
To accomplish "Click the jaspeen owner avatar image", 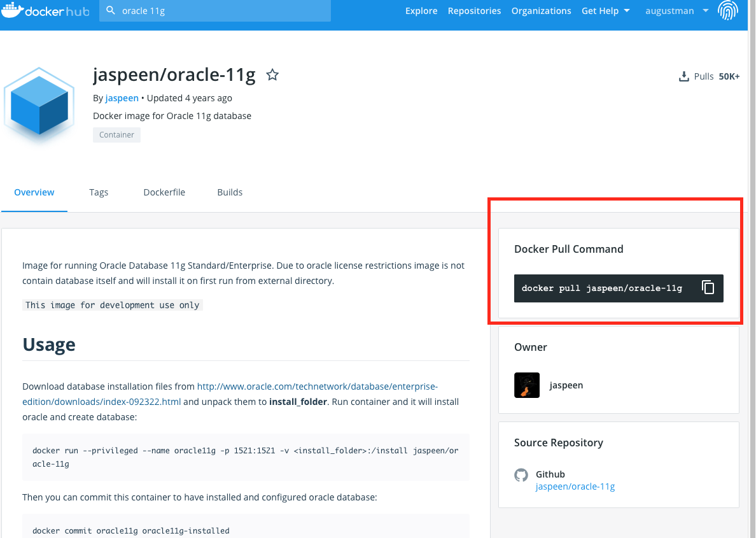I will [526, 385].
